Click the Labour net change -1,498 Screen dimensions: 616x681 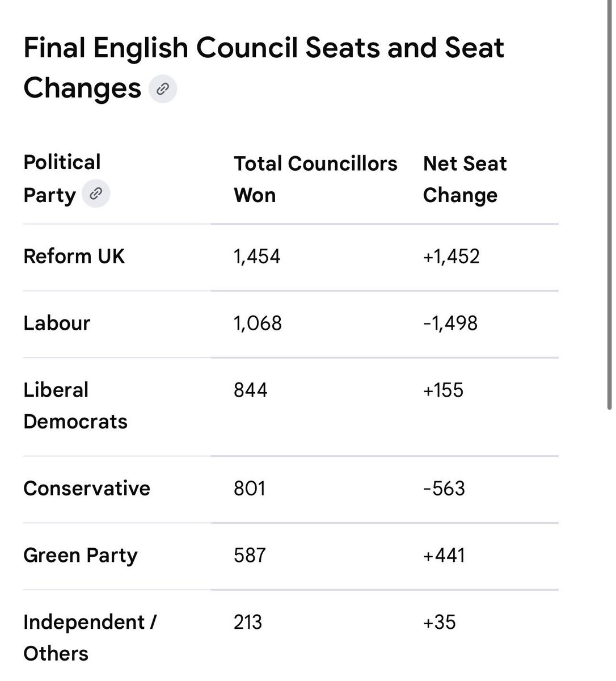pyautogui.click(x=450, y=323)
